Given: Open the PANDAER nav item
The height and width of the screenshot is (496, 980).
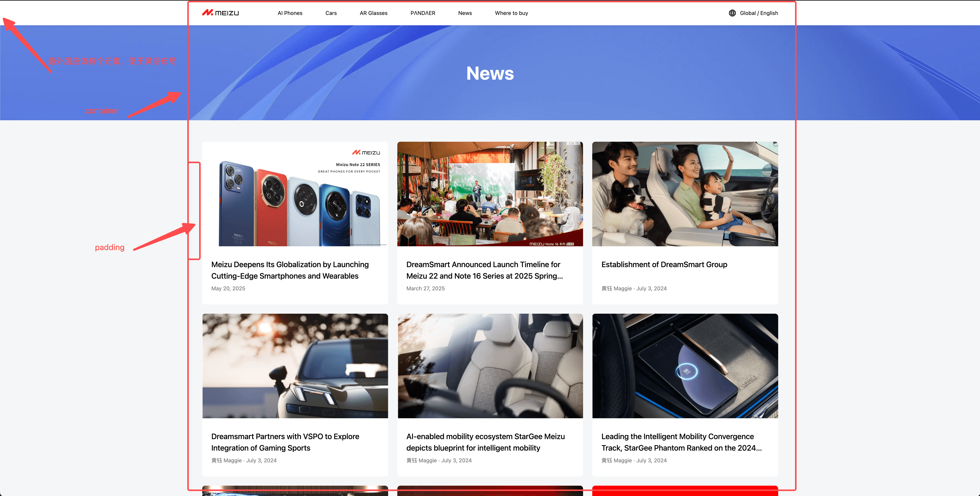Looking at the screenshot, I should point(423,13).
